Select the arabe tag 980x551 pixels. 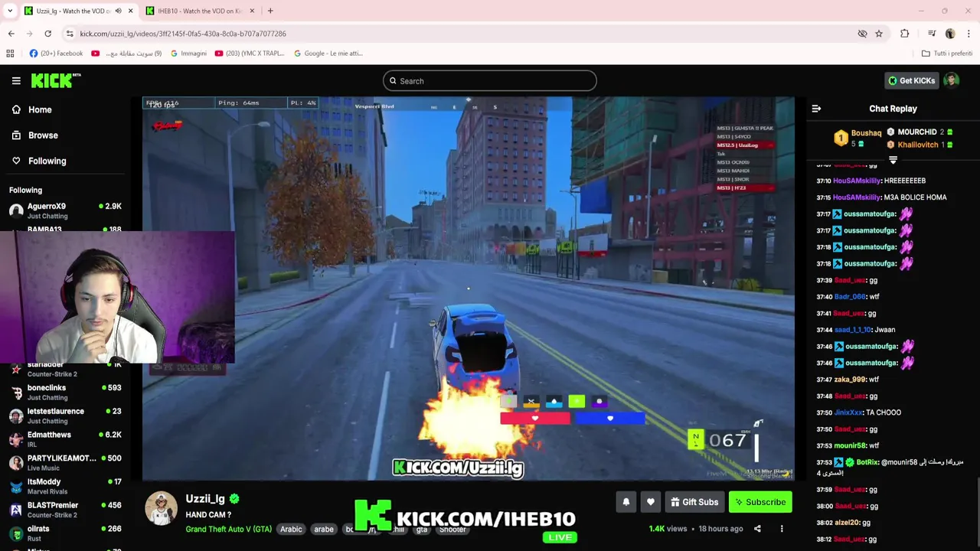pos(324,529)
